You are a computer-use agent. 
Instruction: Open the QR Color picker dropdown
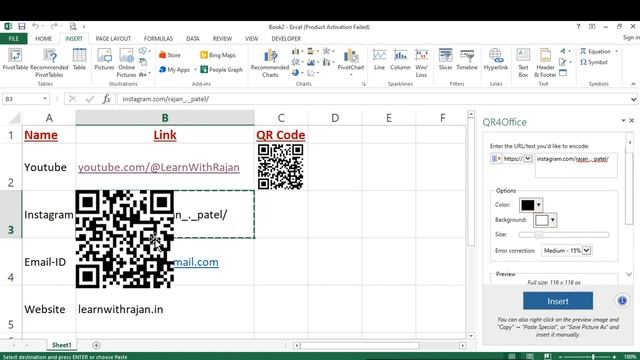[x=538, y=205]
